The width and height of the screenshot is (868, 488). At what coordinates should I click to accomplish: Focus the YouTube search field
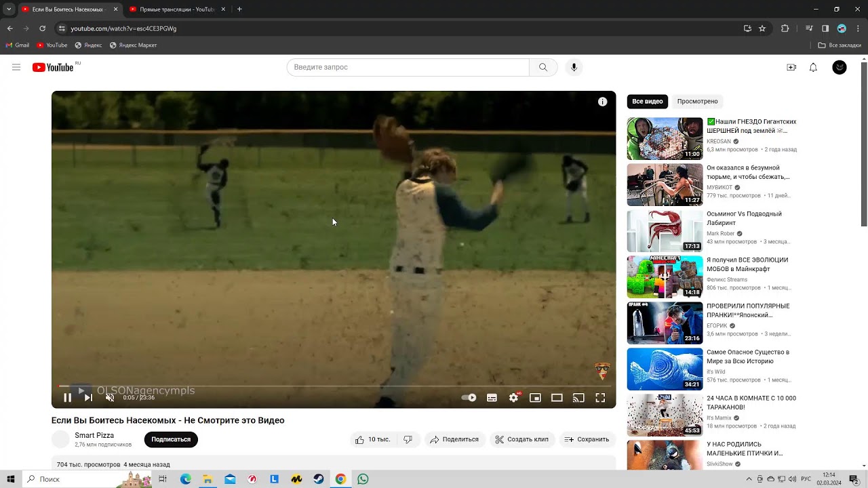pyautogui.click(x=408, y=67)
